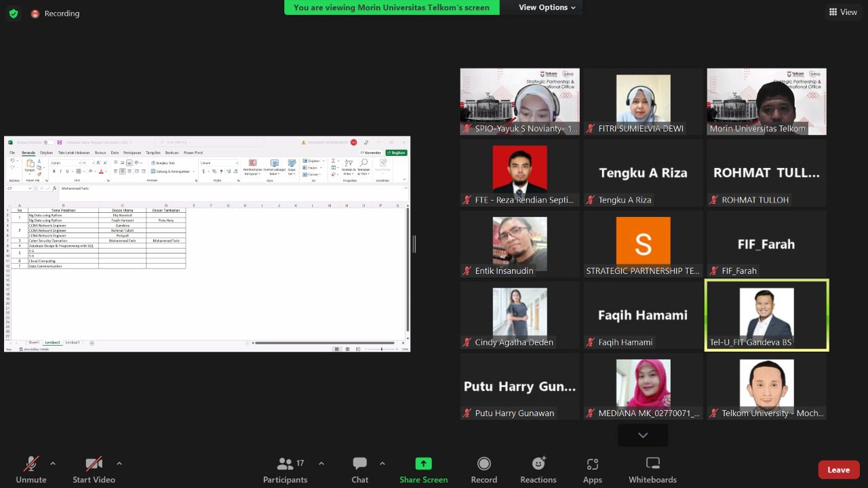868x488 pixels.
Task: Click the red Leave button
Action: click(x=838, y=470)
